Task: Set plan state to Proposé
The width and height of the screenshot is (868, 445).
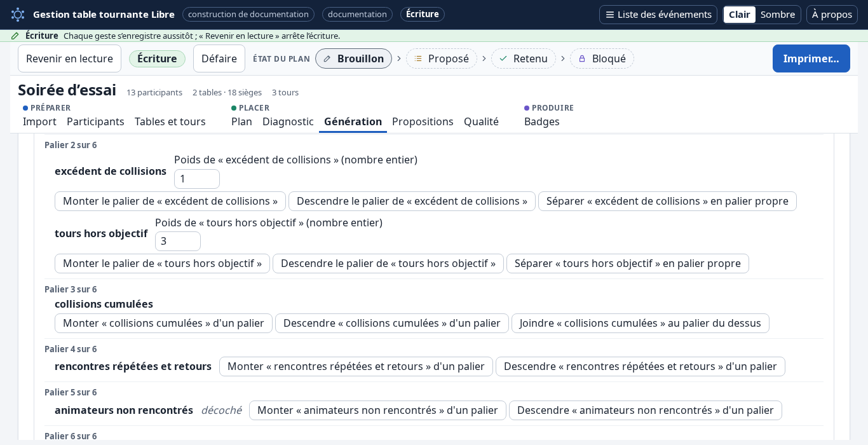Action: [442, 58]
